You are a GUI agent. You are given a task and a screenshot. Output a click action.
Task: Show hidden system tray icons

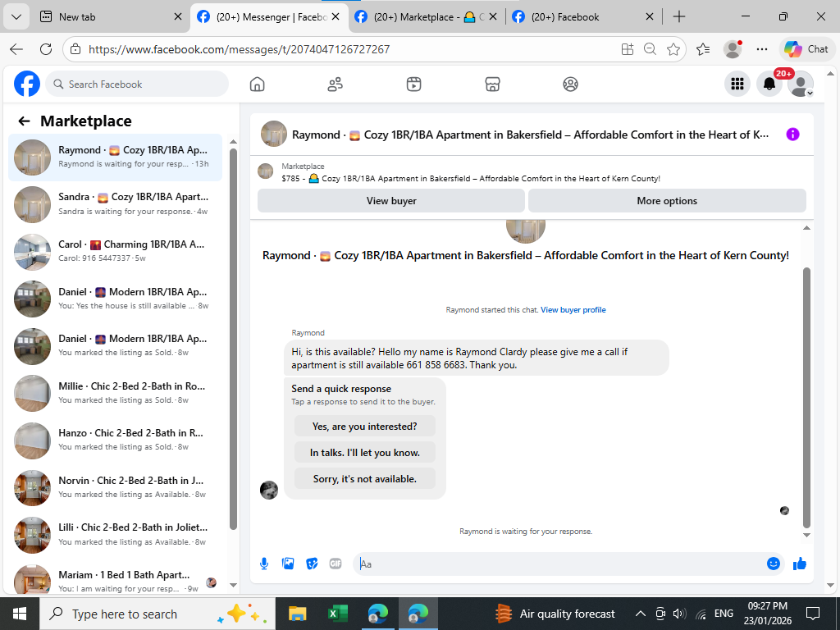[640, 614]
